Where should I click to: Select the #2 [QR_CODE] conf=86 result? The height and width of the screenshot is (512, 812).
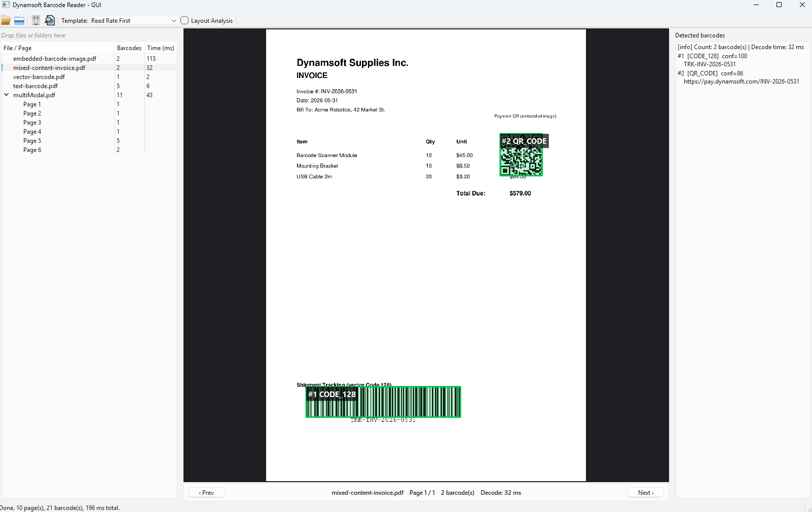pyautogui.click(x=710, y=73)
